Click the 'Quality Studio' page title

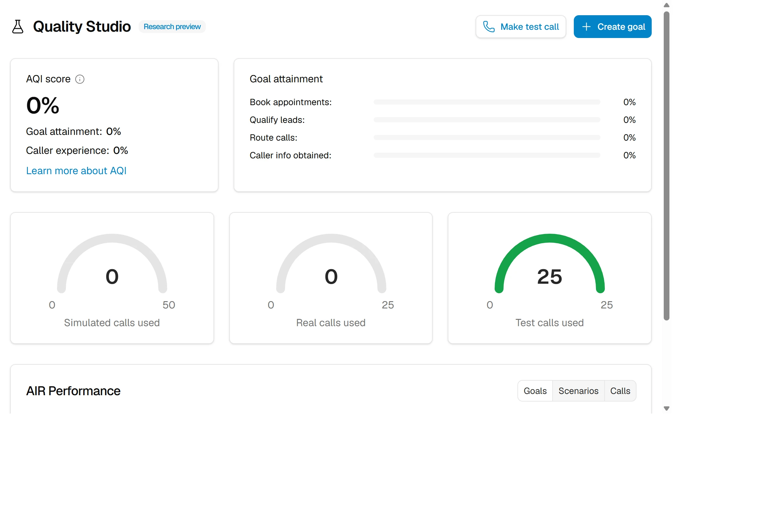82,27
